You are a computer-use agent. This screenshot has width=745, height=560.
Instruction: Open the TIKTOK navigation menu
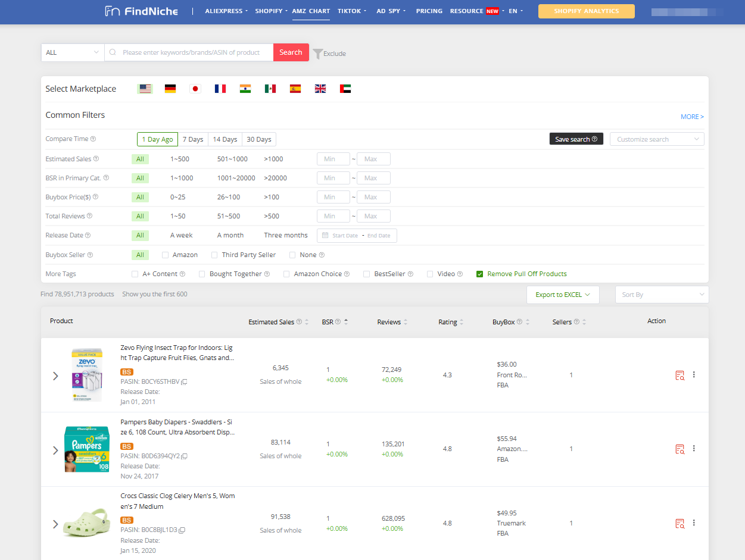[x=351, y=11]
